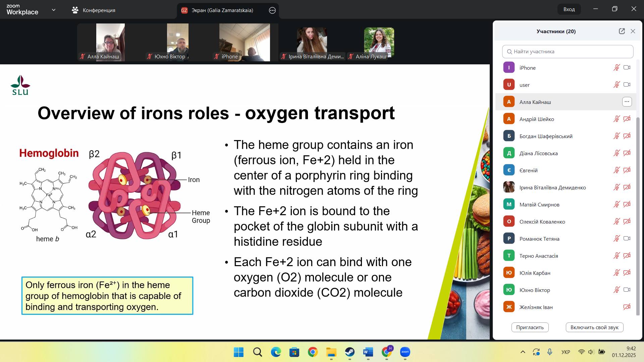Open screen share options ellipsis menu

click(272, 10)
